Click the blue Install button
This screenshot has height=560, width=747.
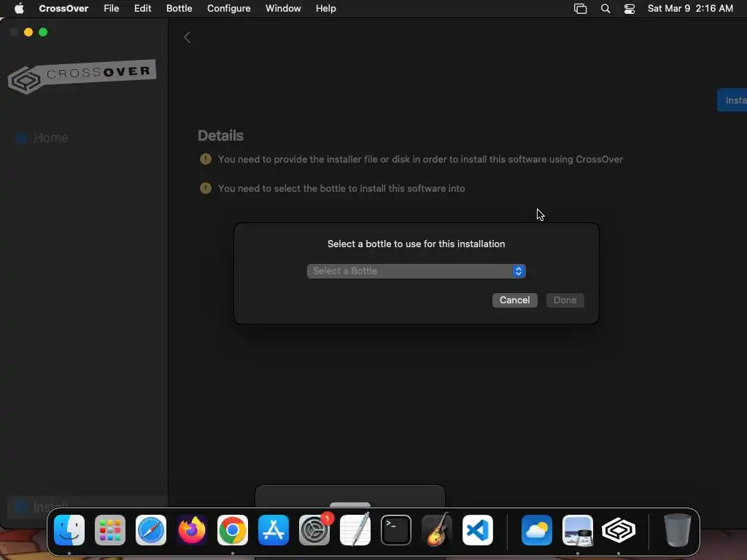(x=732, y=101)
